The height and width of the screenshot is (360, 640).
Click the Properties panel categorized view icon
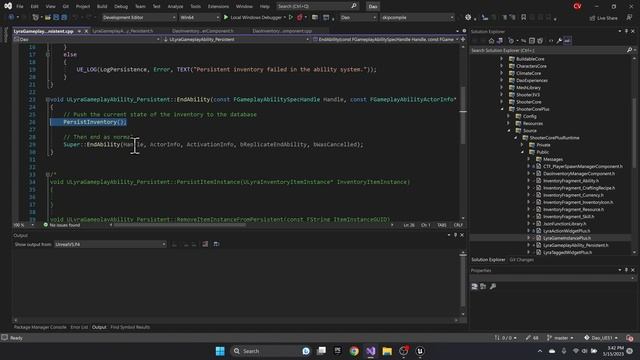click(x=474, y=287)
